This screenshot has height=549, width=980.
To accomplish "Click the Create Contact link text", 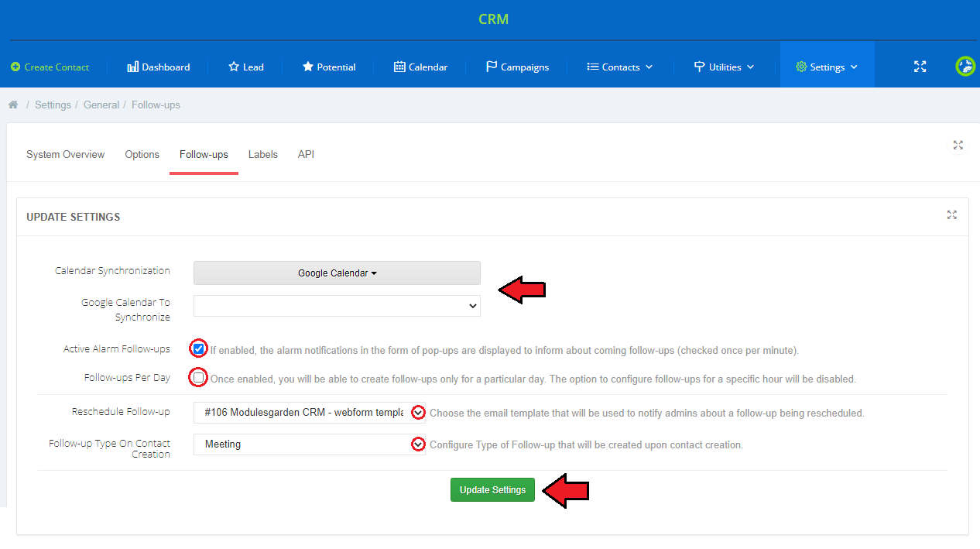I will (x=57, y=67).
